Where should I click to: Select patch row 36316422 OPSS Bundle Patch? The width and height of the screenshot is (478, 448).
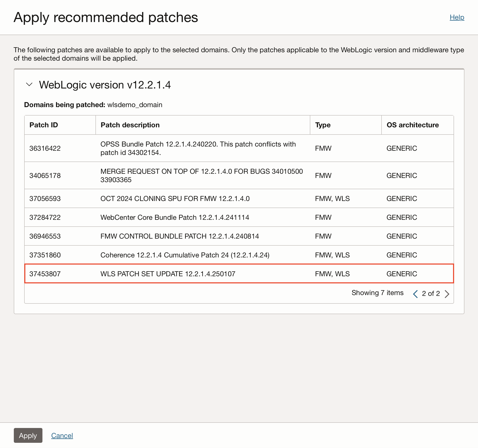[168, 148]
